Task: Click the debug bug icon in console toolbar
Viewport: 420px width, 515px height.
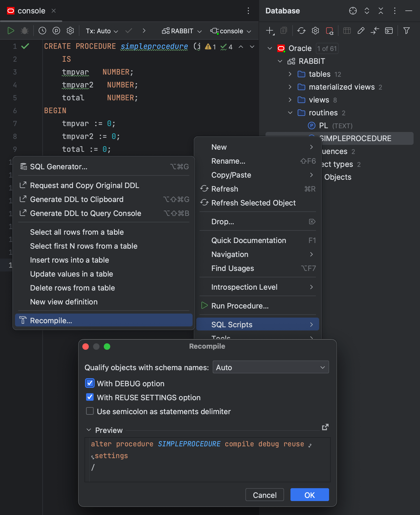Action: 25,31
